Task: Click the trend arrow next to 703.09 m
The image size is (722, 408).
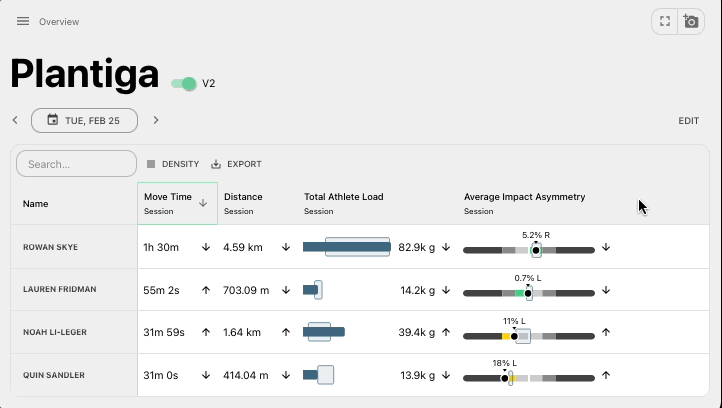Action: [286, 291]
